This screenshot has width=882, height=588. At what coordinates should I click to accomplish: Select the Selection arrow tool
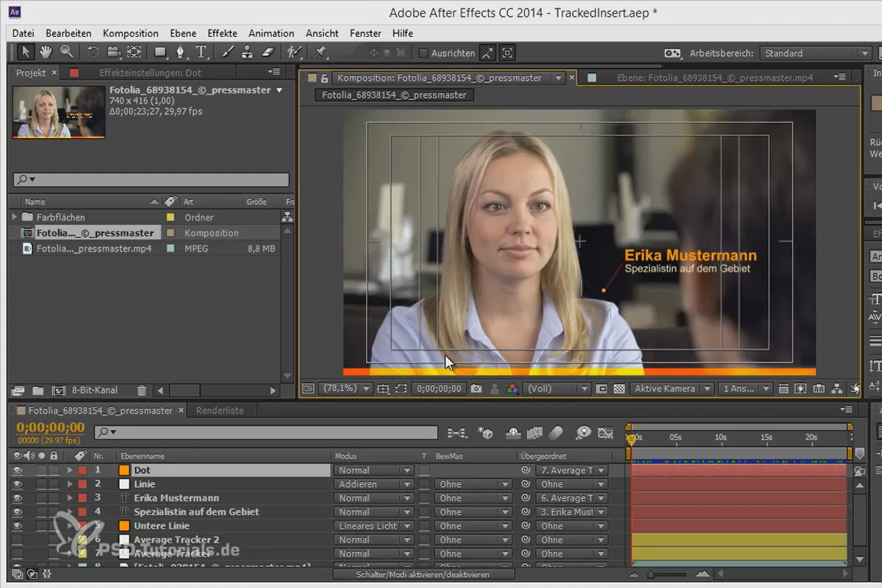[x=26, y=52]
